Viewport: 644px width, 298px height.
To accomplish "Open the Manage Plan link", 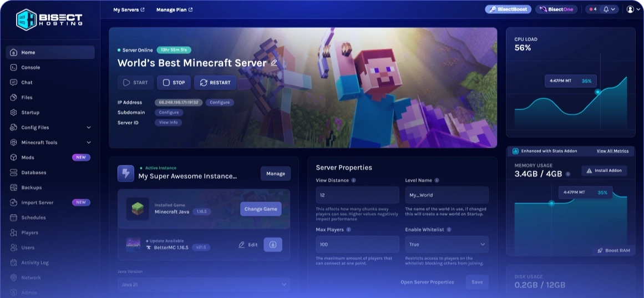I will (175, 9).
